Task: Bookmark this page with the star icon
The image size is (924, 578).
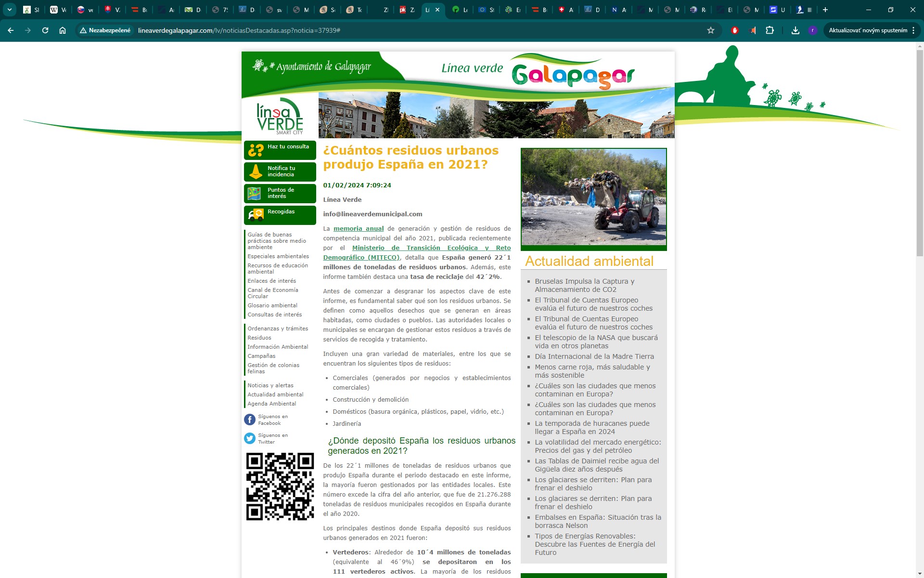Action: [711, 30]
